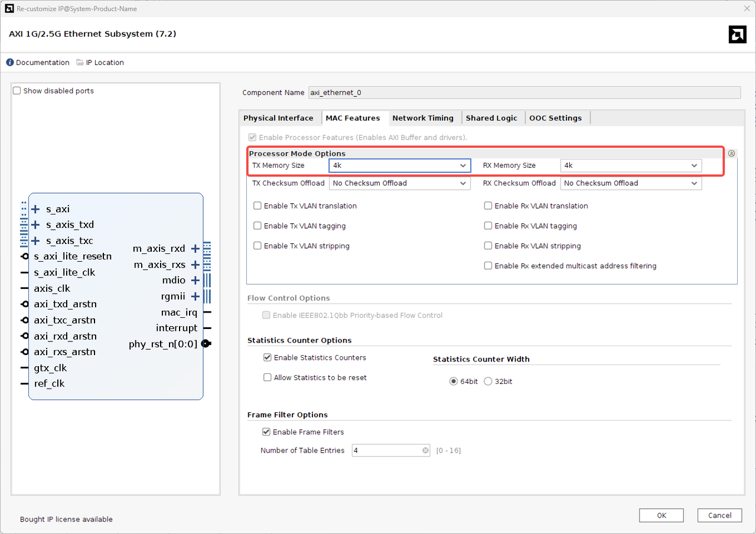
Task: Select the 32bit statistics counter width
Action: [488, 382]
